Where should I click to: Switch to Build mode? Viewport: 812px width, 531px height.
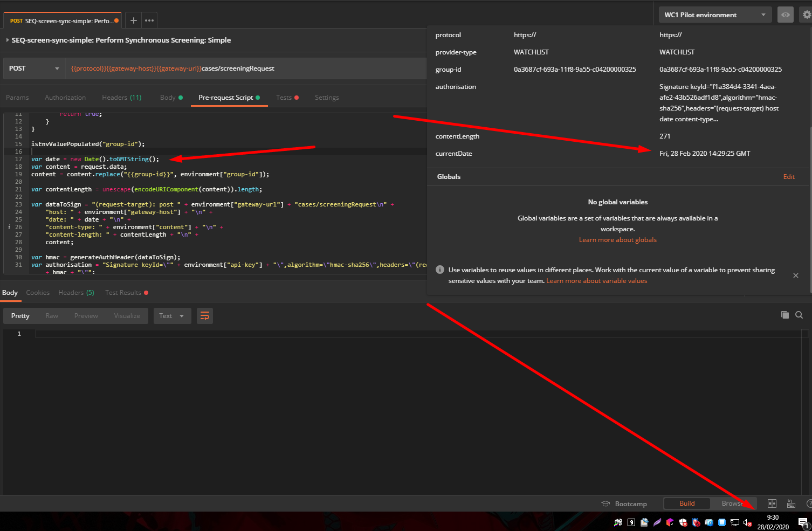(x=687, y=504)
